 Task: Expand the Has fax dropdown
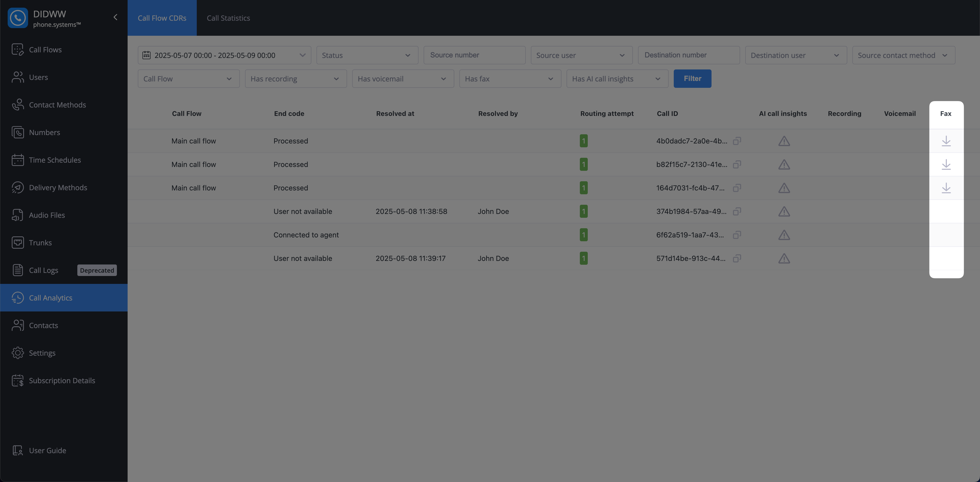510,79
